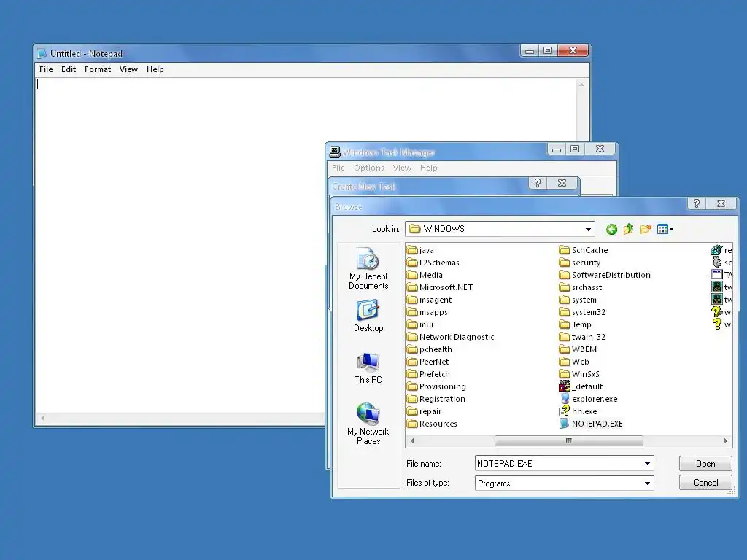Select the twain_32 folder
Image resolution: width=747 pixels, height=560 pixels.
point(583,337)
